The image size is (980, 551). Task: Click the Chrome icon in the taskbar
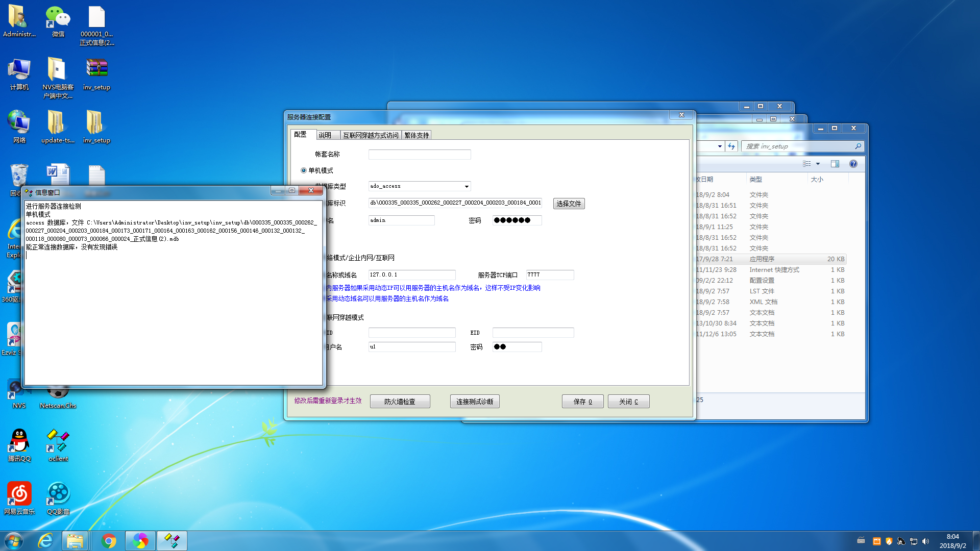click(x=108, y=541)
